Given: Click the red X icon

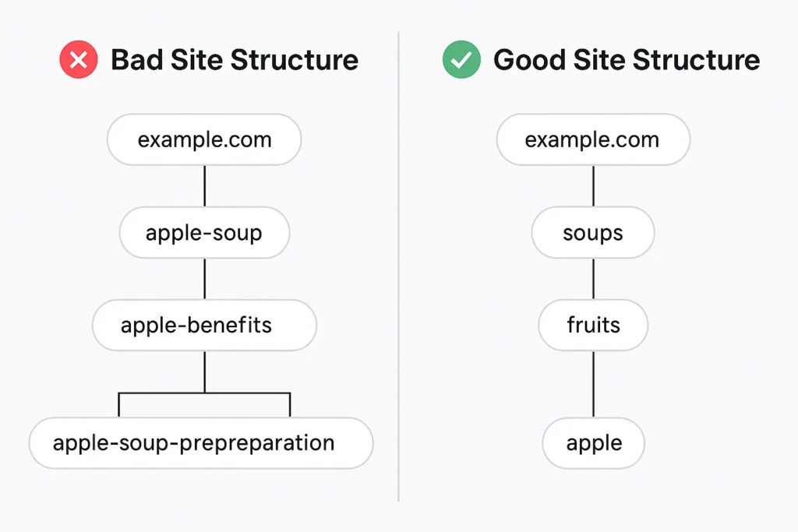Looking at the screenshot, I should pos(79,59).
